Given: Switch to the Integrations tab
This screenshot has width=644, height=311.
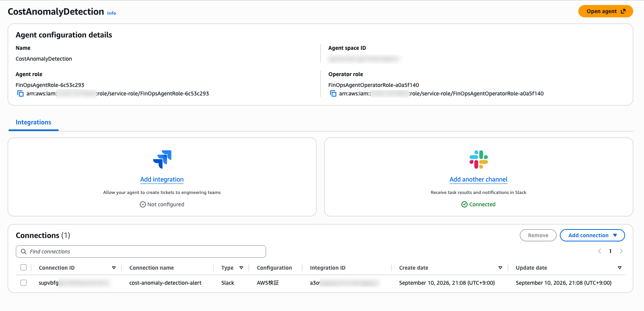Looking at the screenshot, I should [x=34, y=122].
